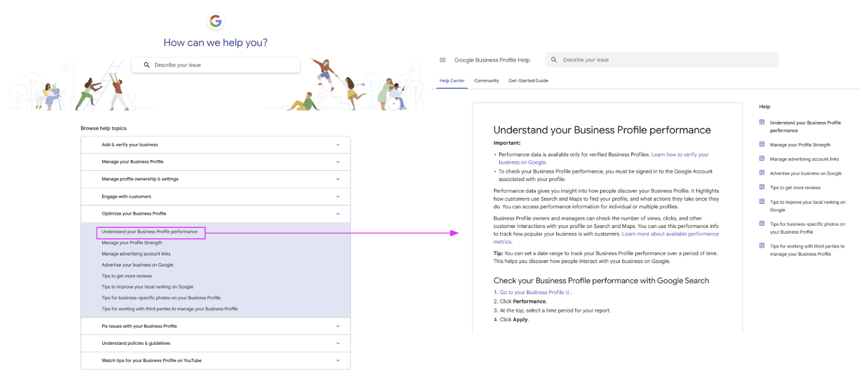Open Advertise your business on Google in Help sidebar
The width and height of the screenshot is (868, 388).
click(x=806, y=173)
